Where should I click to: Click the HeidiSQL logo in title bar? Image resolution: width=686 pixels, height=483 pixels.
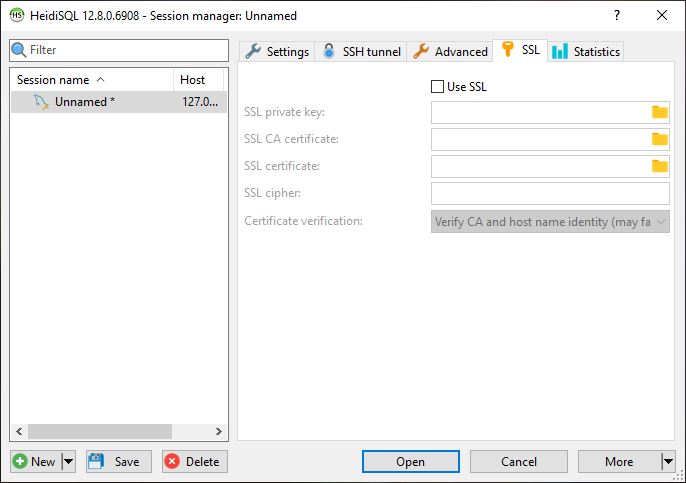click(17, 15)
